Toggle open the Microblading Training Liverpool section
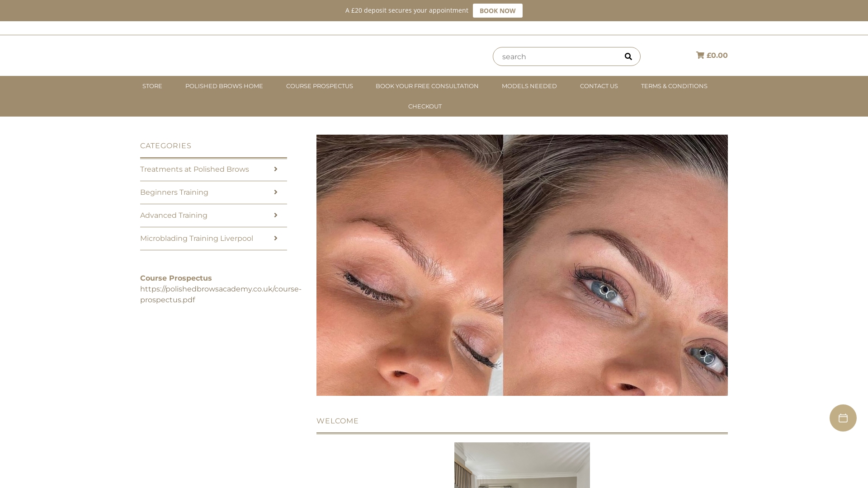This screenshot has height=488, width=868. coord(197,238)
